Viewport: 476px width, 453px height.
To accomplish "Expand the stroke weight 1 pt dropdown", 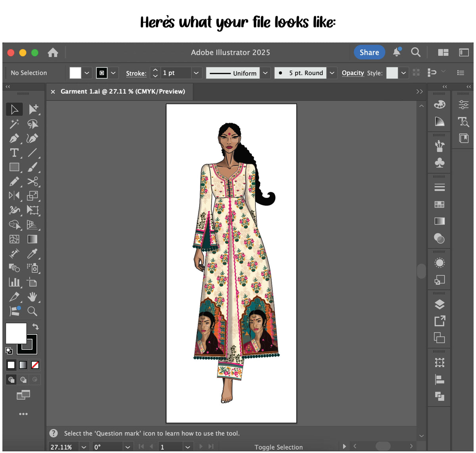I will click(196, 73).
